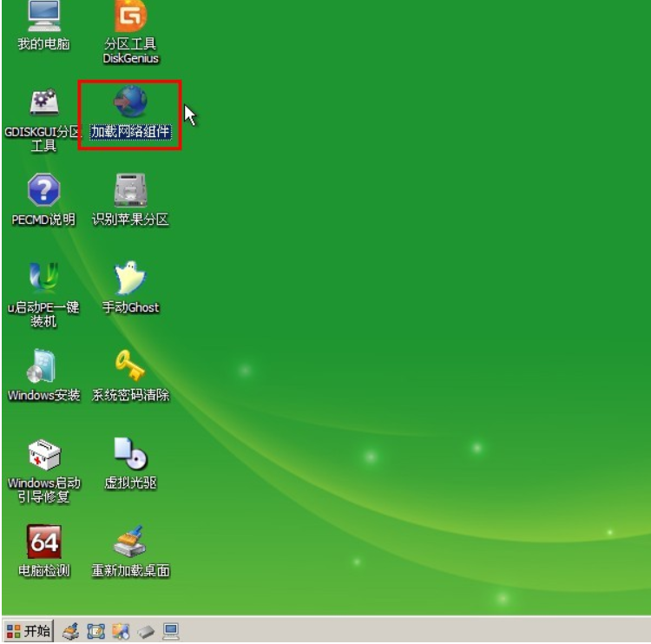The width and height of the screenshot is (651, 644).
Task: Open the GDISKGUI分区工具 icon
Action: [43, 102]
